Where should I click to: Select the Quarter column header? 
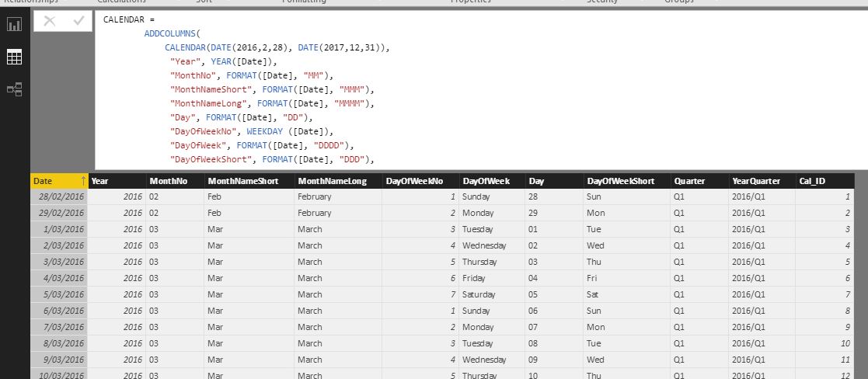tap(699, 181)
